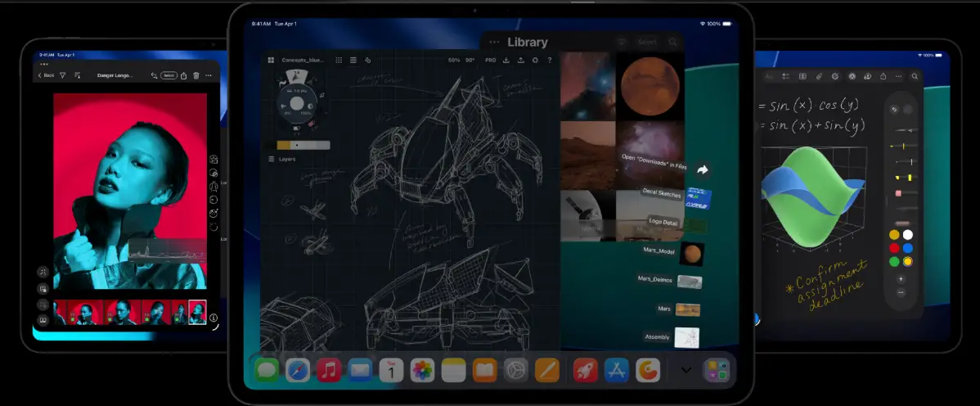Click the gold swatch in Concepts color bar
The height and width of the screenshot is (406, 980).
click(283, 145)
